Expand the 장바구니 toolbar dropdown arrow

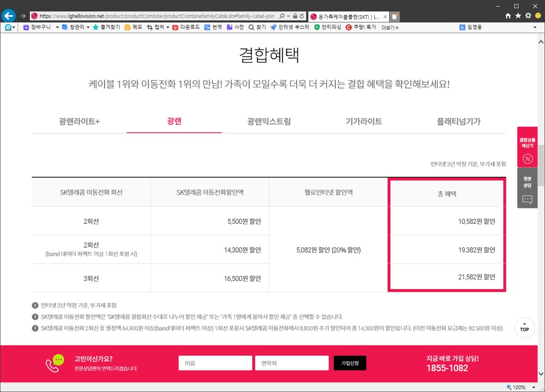tap(57, 27)
